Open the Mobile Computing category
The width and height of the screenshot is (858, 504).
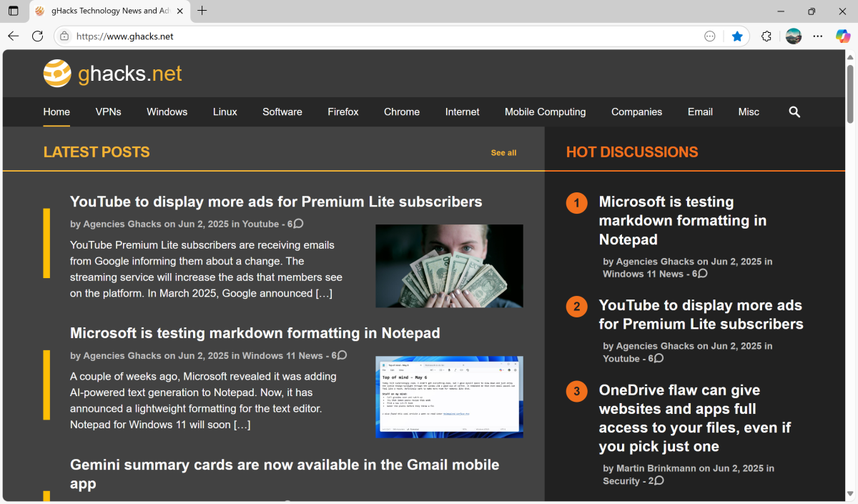point(546,112)
